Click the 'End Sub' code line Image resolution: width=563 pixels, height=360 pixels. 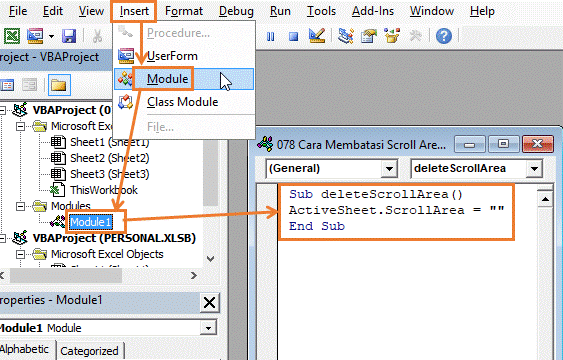[x=317, y=226]
